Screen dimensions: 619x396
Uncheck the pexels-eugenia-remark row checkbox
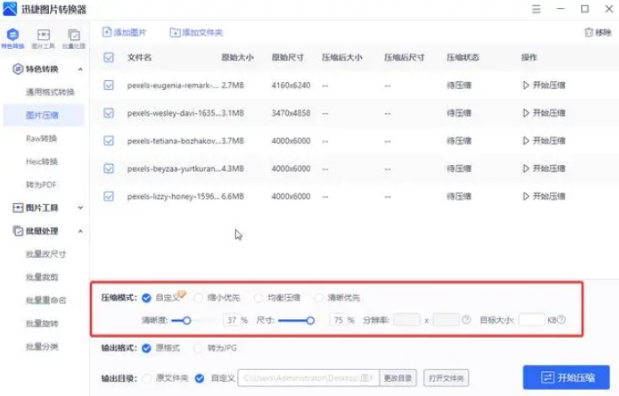(109, 85)
